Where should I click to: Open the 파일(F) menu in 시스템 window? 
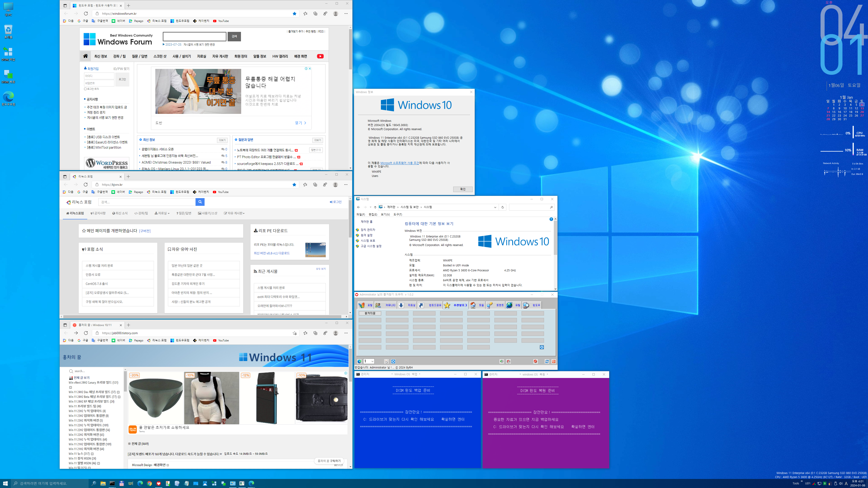[x=361, y=215]
